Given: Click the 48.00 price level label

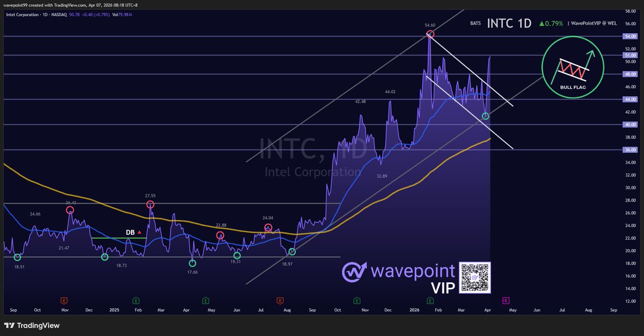Looking at the screenshot, I should 630,74.
